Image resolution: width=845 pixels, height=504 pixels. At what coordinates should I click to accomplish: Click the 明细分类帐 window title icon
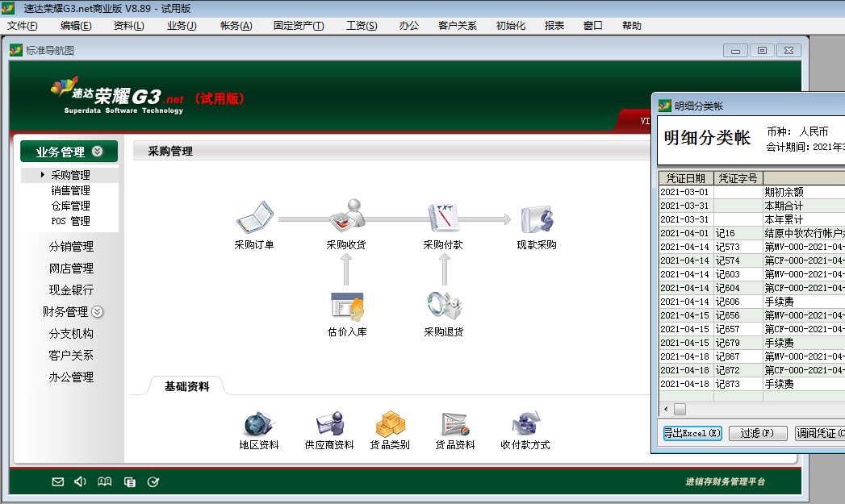point(665,106)
